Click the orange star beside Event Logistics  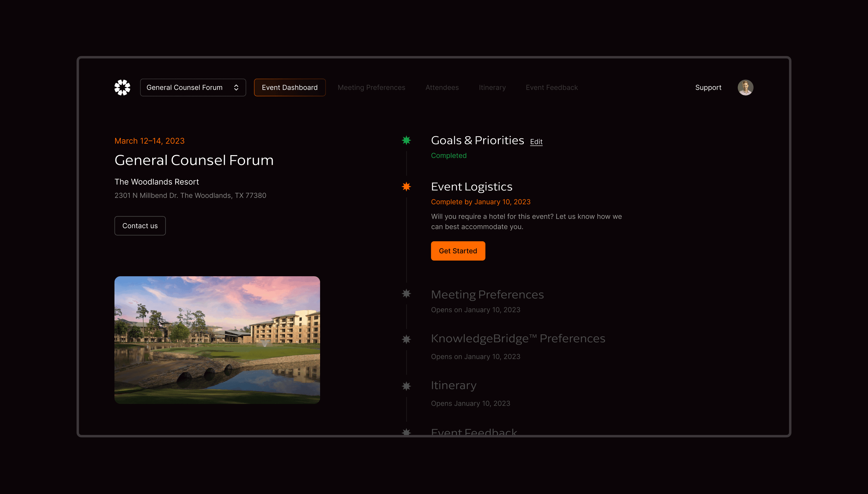[406, 187]
